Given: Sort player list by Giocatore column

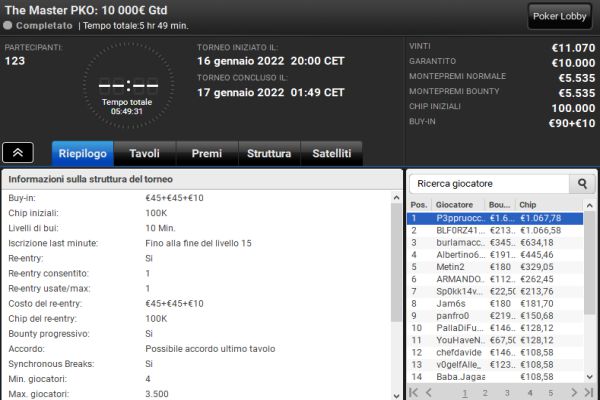Looking at the screenshot, I should (460, 204).
